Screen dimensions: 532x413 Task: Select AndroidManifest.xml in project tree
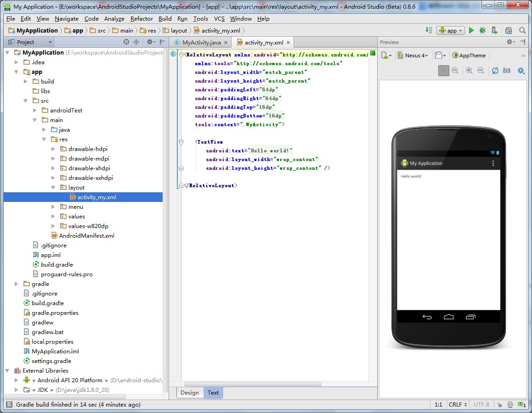pyautogui.click(x=83, y=236)
